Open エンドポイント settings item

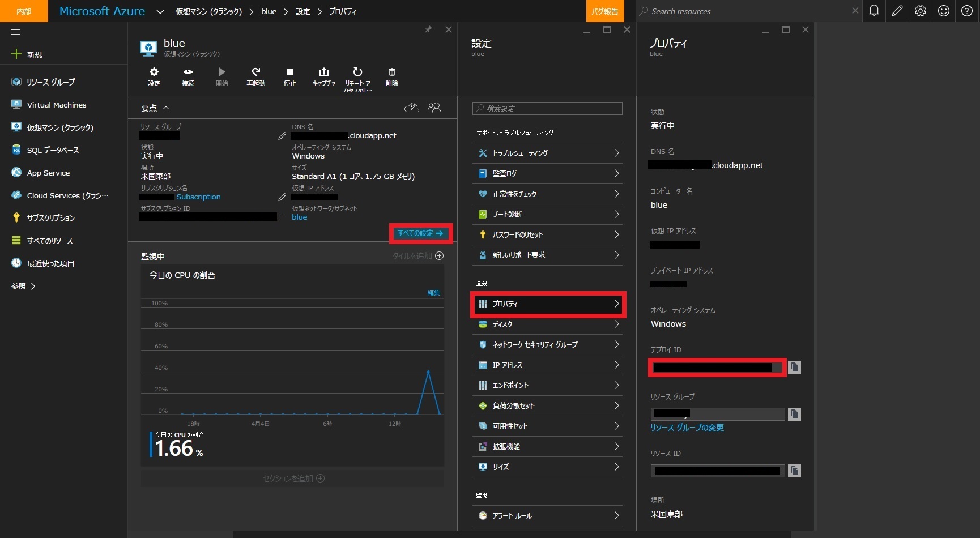pos(547,385)
